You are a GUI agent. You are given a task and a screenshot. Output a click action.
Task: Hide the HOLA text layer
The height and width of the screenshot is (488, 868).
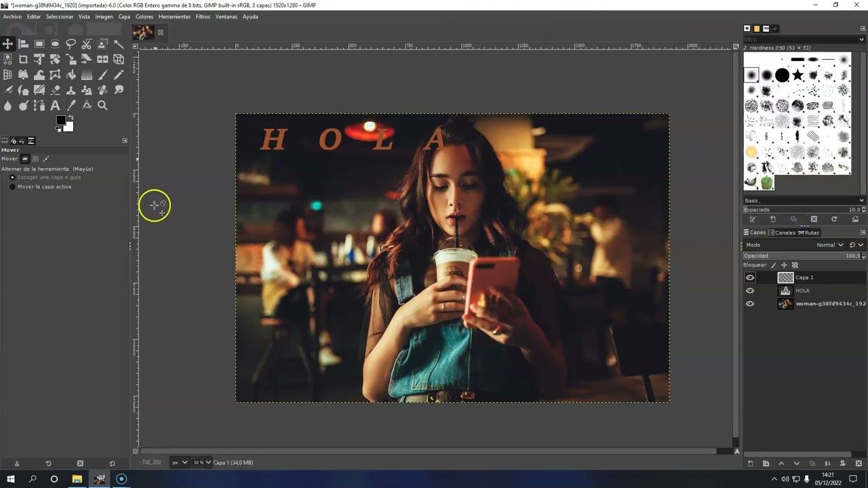click(749, 291)
